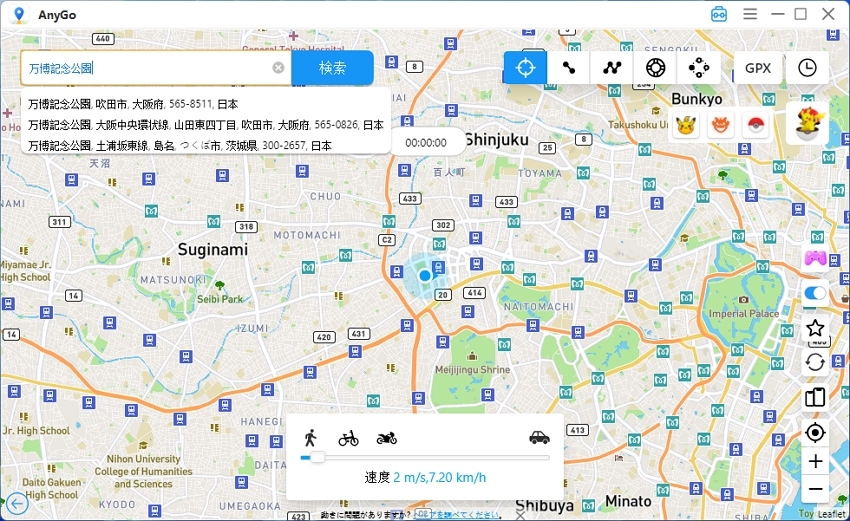Click the Meijijingu Shrine map label
Image resolution: width=850 pixels, height=521 pixels.
click(472, 370)
